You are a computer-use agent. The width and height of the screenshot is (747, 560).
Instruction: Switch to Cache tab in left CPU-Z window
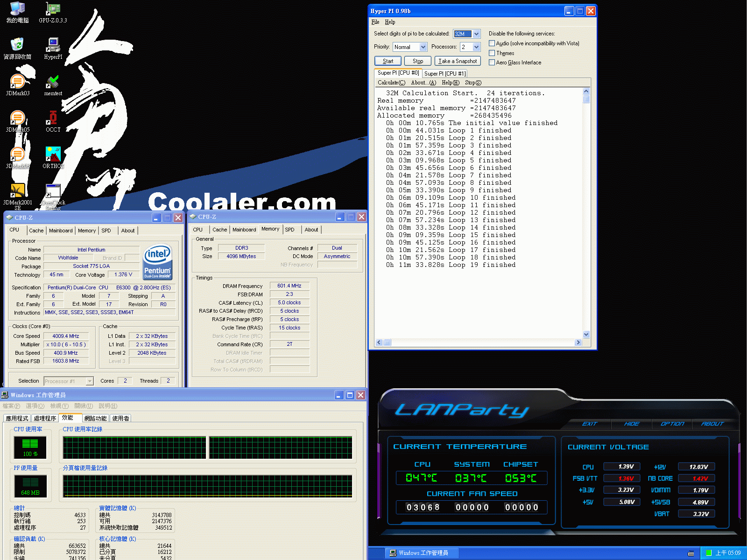click(x=36, y=231)
